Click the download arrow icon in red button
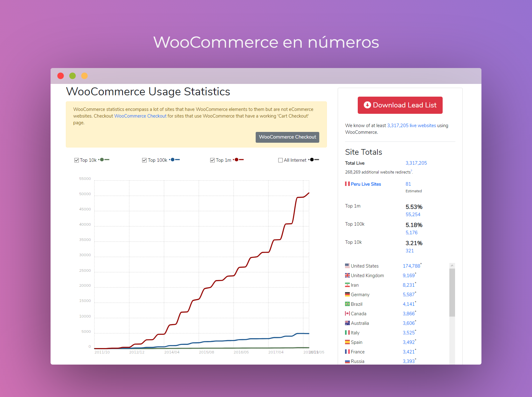This screenshot has width=532, height=397. 367,105
